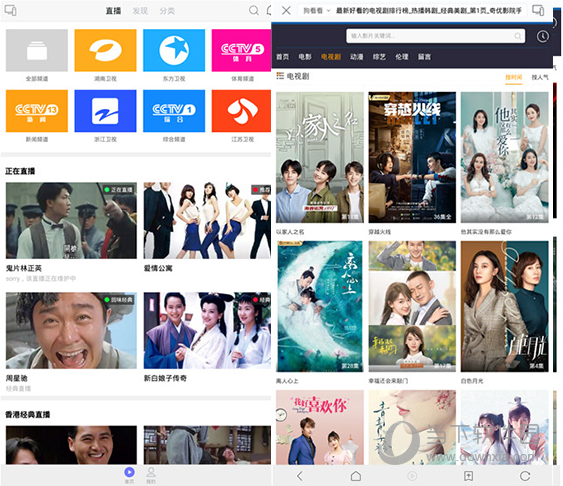Open the 他其实没有那么爱你 poster
563x486 pixels.
point(504,157)
